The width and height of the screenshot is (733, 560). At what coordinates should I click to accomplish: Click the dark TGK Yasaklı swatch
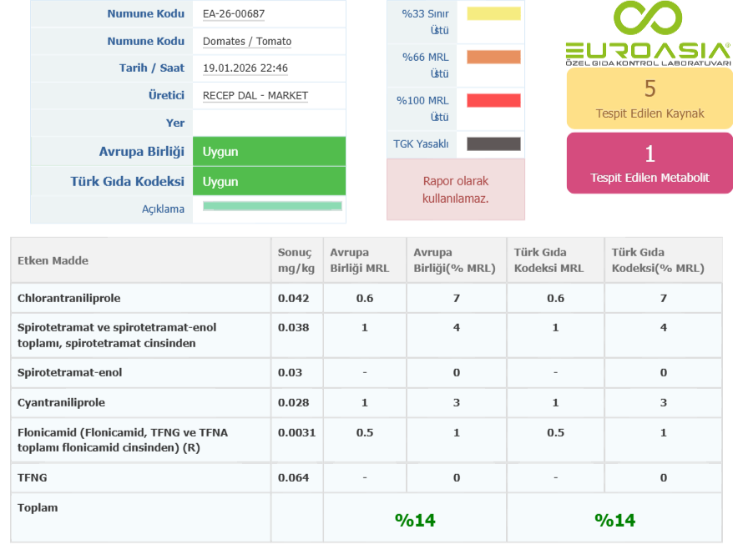[493, 144]
